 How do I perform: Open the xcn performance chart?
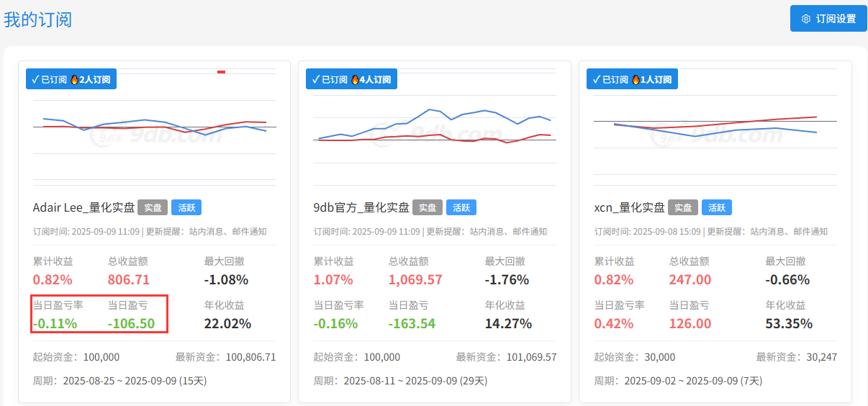click(715, 133)
